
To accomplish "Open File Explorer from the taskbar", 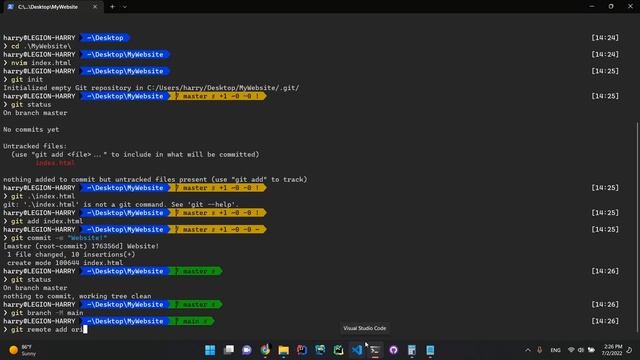I will point(284,350).
